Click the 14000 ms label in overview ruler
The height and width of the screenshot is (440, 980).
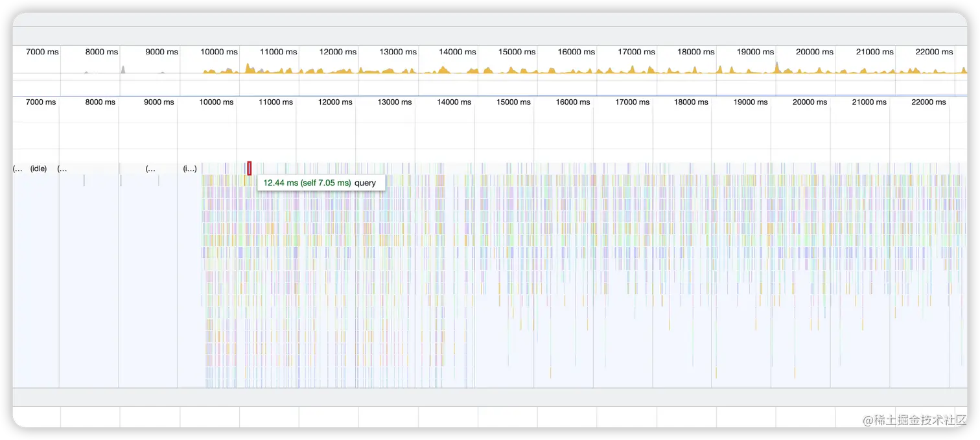coord(457,52)
